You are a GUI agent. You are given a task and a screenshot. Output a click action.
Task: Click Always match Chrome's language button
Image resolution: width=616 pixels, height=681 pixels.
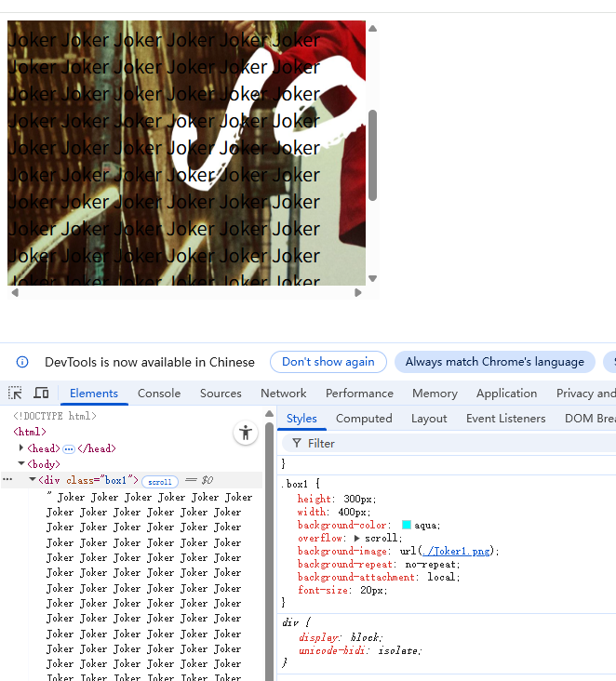click(x=495, y=362)
